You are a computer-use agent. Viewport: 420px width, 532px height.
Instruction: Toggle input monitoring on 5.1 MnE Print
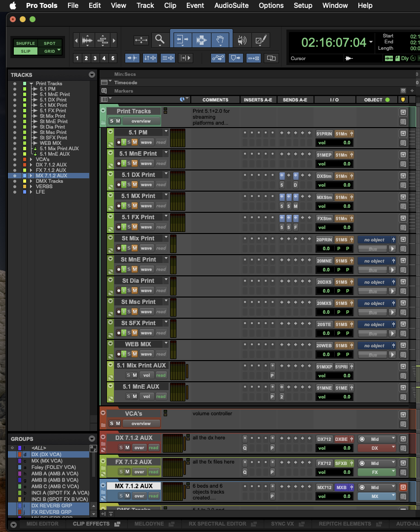[x=124, y=164]
